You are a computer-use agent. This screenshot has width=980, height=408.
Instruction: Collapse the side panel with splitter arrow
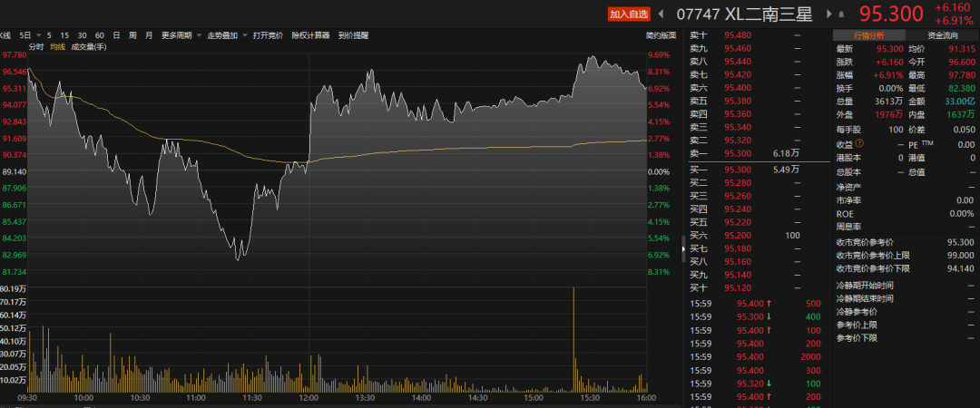(x=683, y=248)
